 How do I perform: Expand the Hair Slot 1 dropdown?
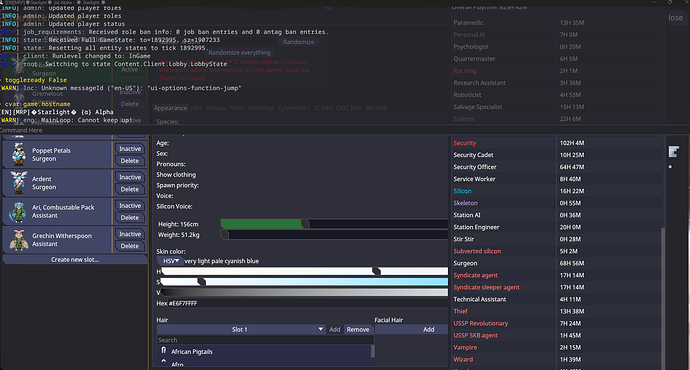(241, 330)
